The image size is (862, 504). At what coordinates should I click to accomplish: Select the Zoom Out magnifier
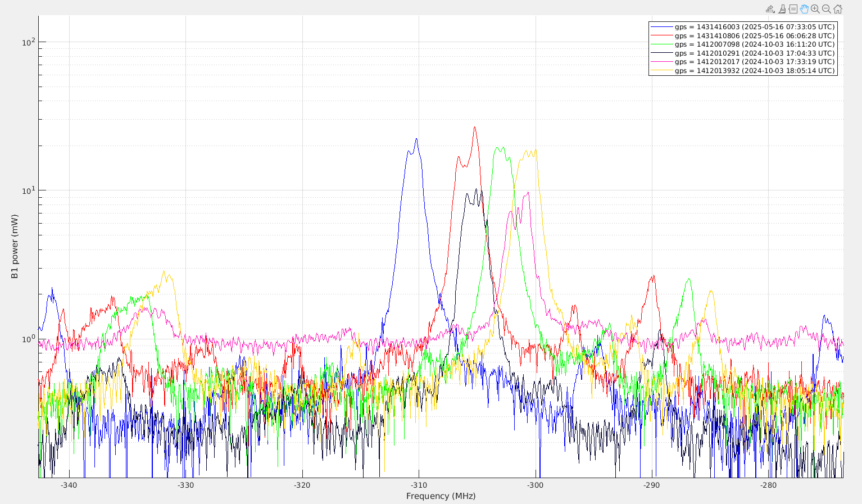click(827, 9)
